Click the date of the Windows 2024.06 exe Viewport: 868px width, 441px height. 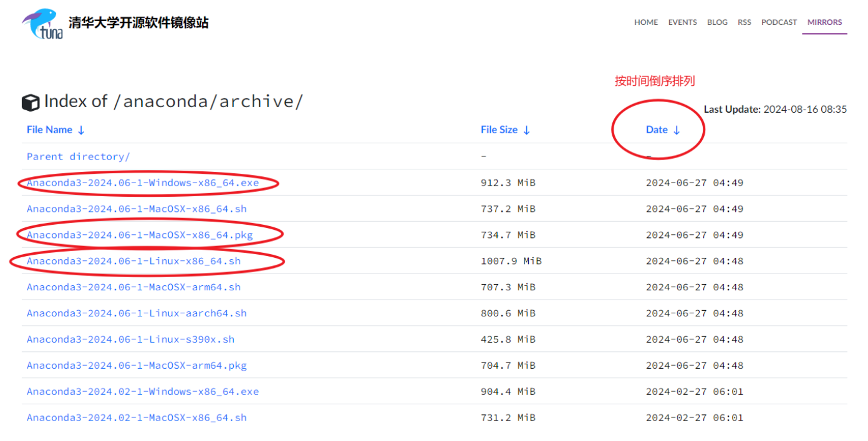point(695,183)
